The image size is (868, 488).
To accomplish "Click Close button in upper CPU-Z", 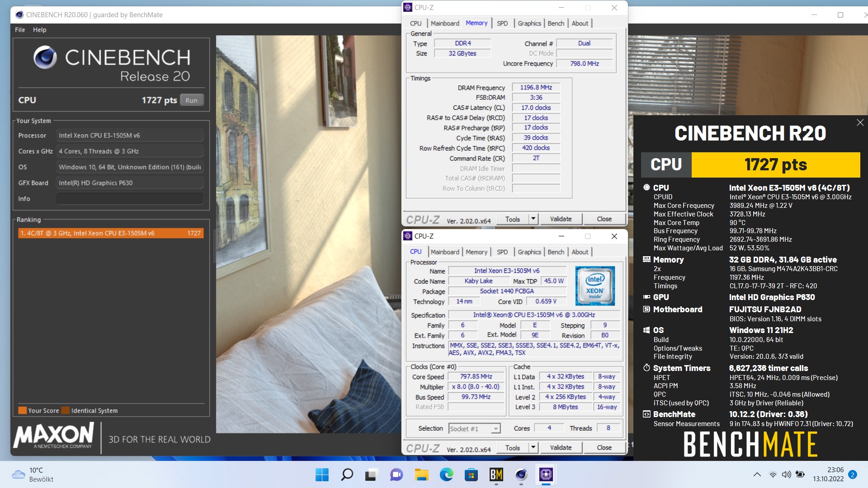I will click(604, 219).
